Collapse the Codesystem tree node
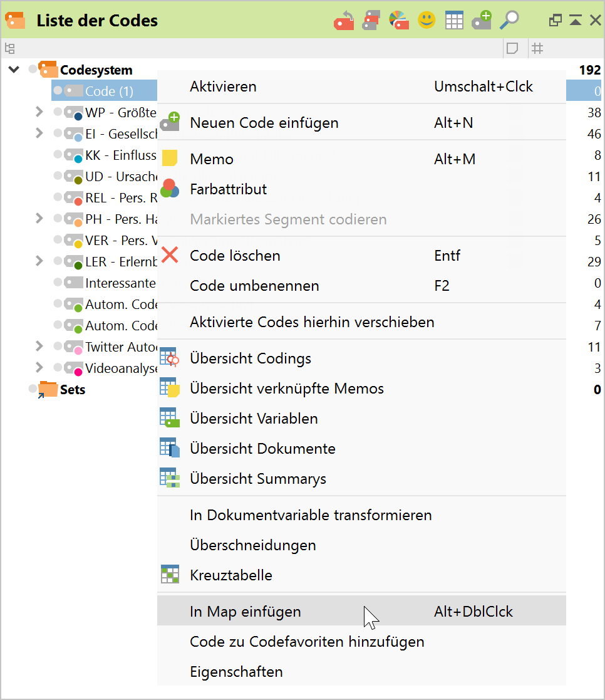 [14, 70]
